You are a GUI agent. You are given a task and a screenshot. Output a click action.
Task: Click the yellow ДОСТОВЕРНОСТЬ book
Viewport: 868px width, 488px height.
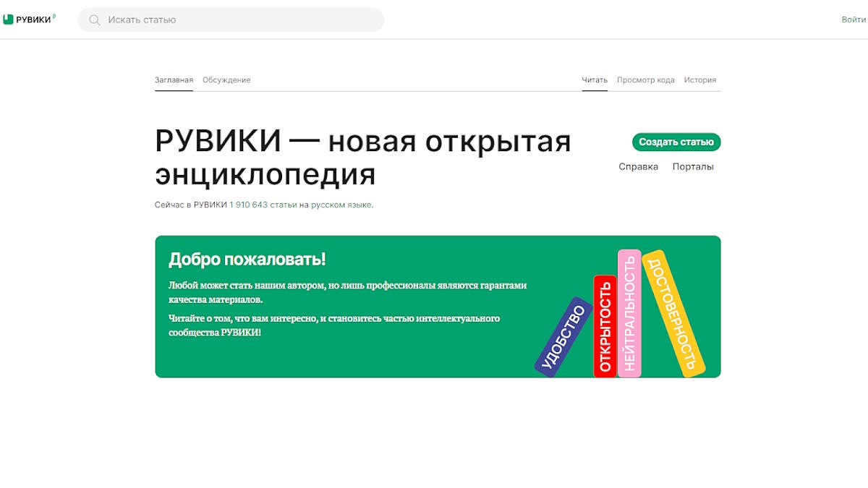[673, 313]
